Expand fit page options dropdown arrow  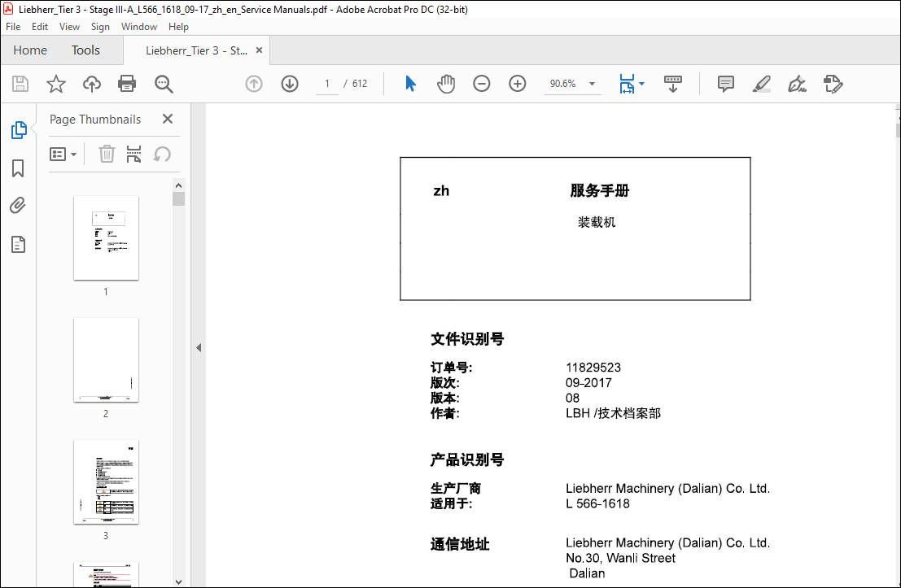[642, 84]
